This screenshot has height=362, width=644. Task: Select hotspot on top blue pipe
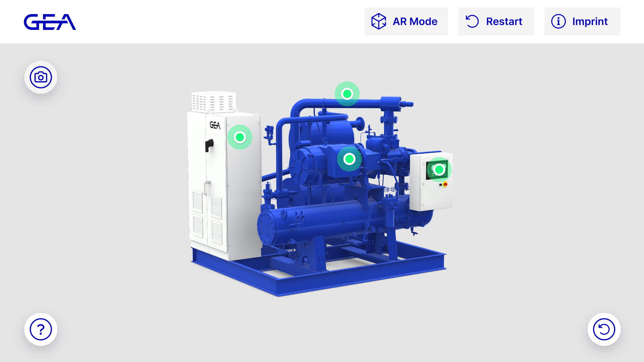click(347, 94)
